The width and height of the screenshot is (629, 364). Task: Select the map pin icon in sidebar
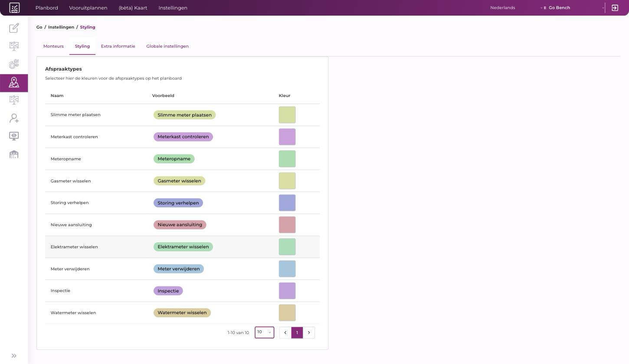click(x=14, y=82)
